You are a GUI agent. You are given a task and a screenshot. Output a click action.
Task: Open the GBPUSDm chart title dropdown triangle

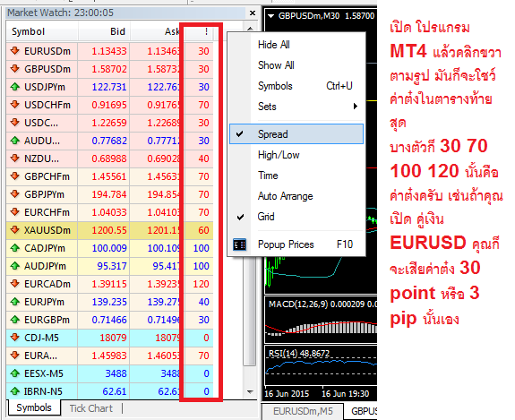click(x=271, y=16)
